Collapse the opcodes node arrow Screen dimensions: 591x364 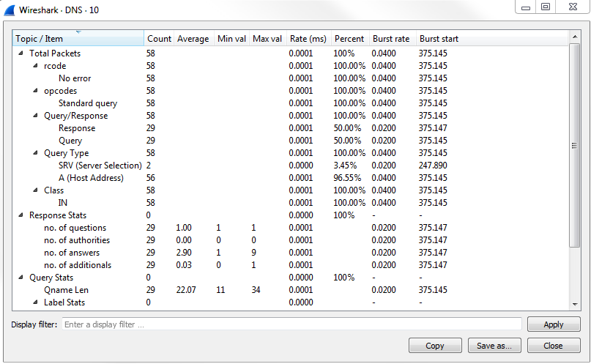[35, 90]
